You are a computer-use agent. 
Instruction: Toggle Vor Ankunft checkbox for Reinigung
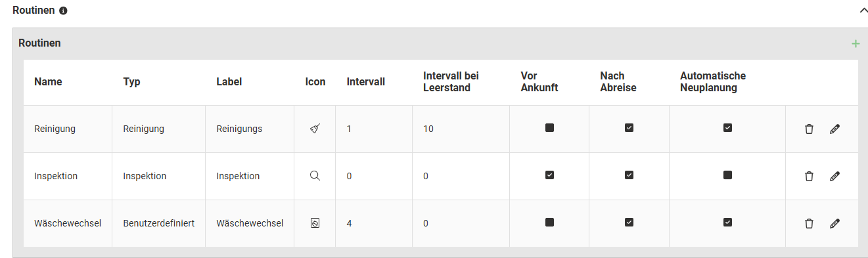tap(549, 128)
